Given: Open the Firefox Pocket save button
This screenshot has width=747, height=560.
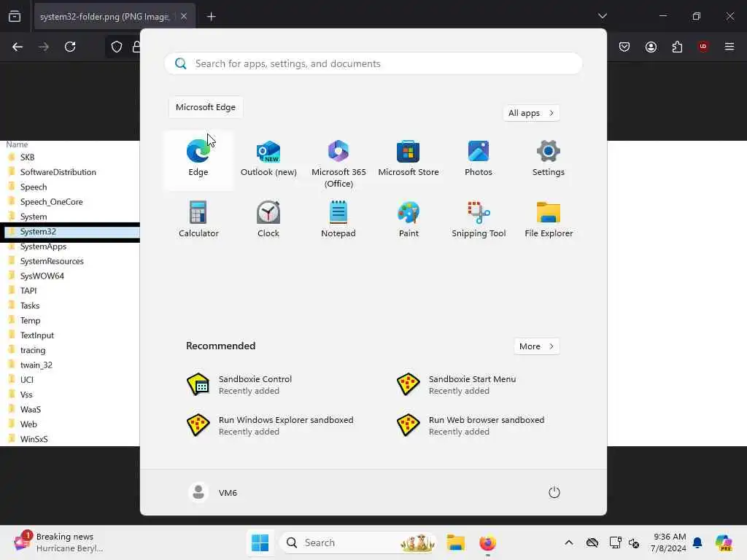Looking at the screenshot, I should pos(624,47).
